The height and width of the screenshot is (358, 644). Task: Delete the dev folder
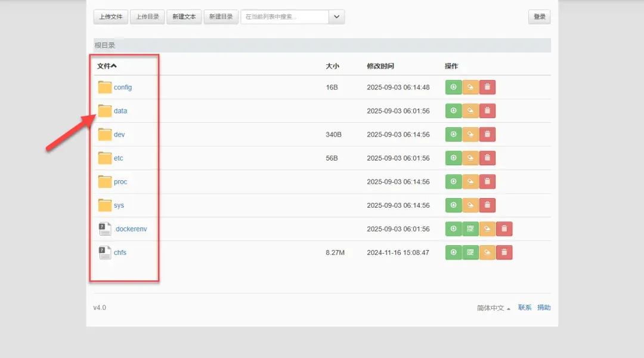[x=487, y=134]
